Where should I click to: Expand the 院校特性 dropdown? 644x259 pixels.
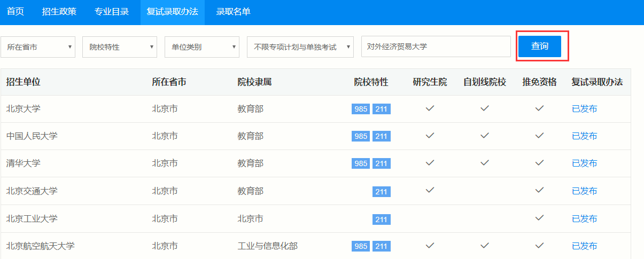pos(120,47)
